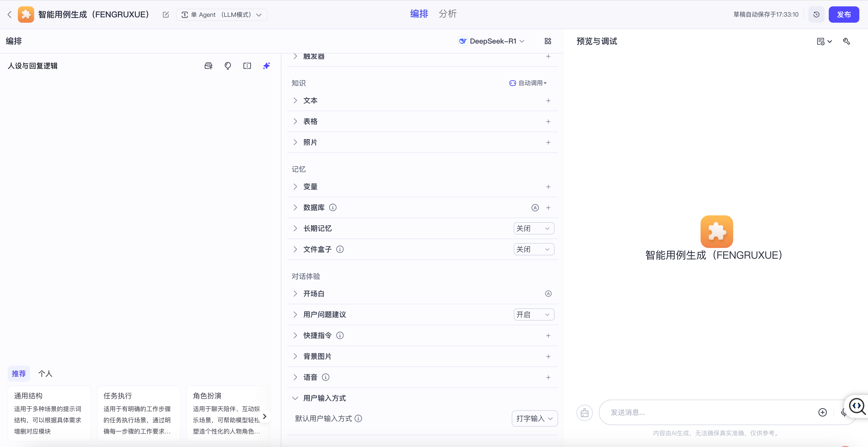Screen dimensions: 868x447
Task: Click the 发布 publish button
Action: pos(843,15)
